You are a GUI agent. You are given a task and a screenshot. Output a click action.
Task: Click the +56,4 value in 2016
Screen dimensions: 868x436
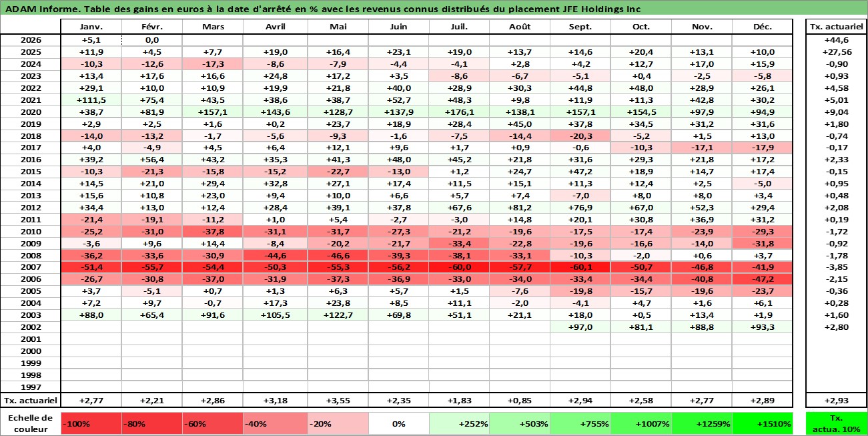pyautogui.click(x=152, y=160)
